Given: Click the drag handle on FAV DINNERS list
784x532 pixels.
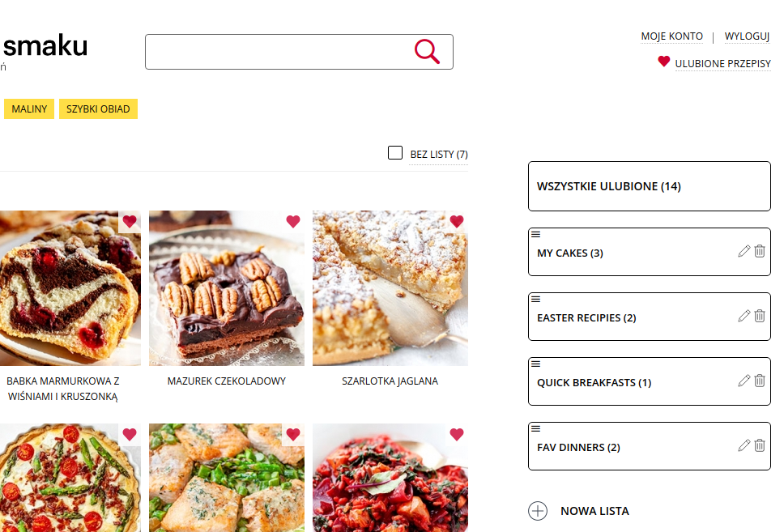Looking at the screenshot, I should click(535, 428).
